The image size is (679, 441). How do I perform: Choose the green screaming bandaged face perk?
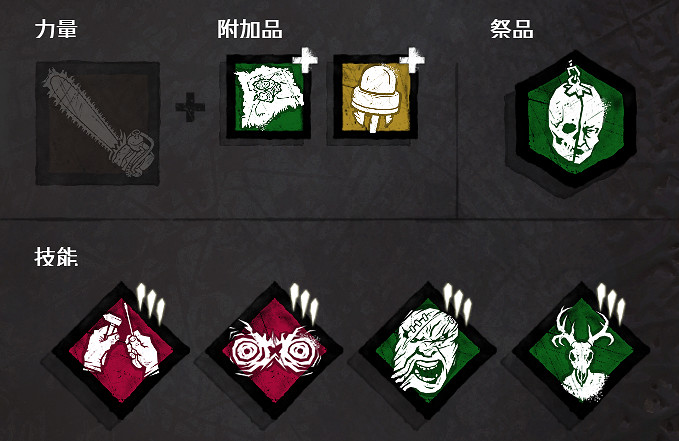(x=428, y=351)
